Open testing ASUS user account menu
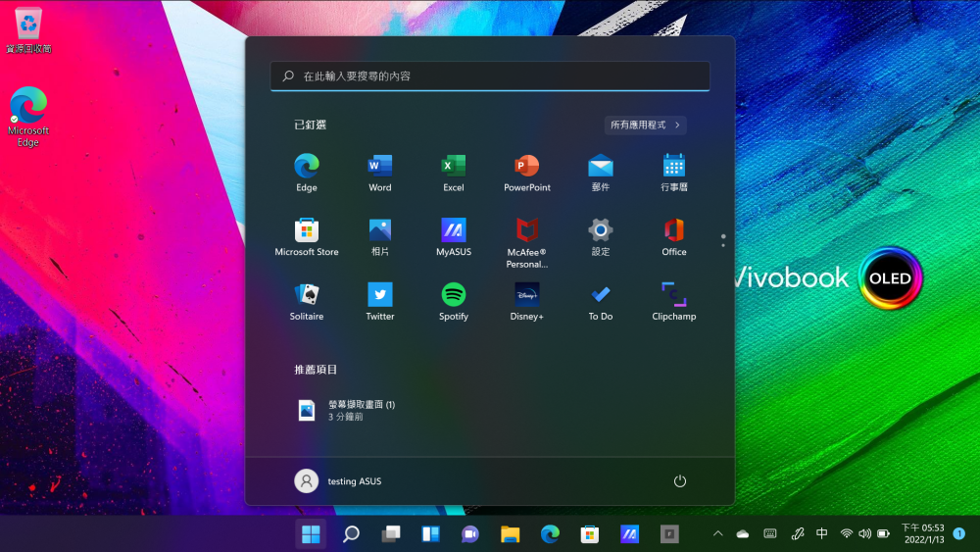 tap(338, 481)
